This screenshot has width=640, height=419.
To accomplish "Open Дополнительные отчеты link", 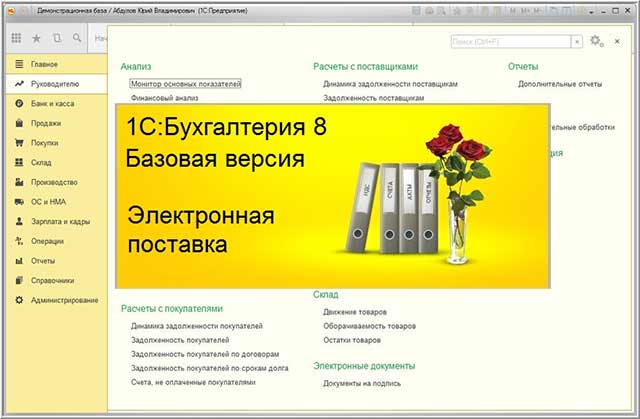I will tap(560, 84).
